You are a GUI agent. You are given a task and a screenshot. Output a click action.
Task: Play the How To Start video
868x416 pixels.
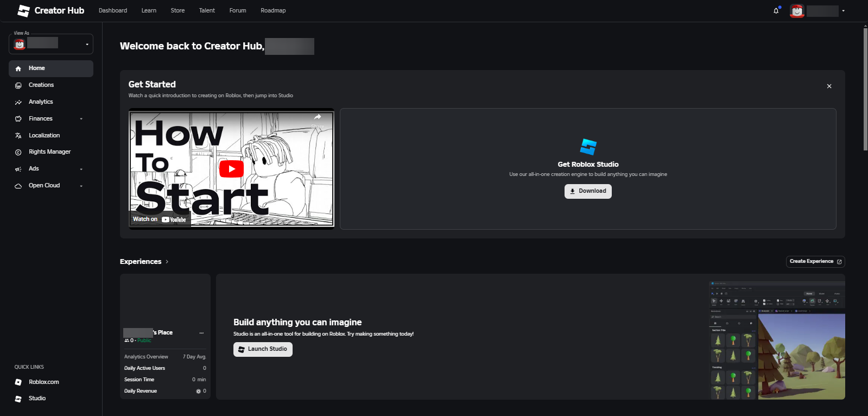pos(231,169)
